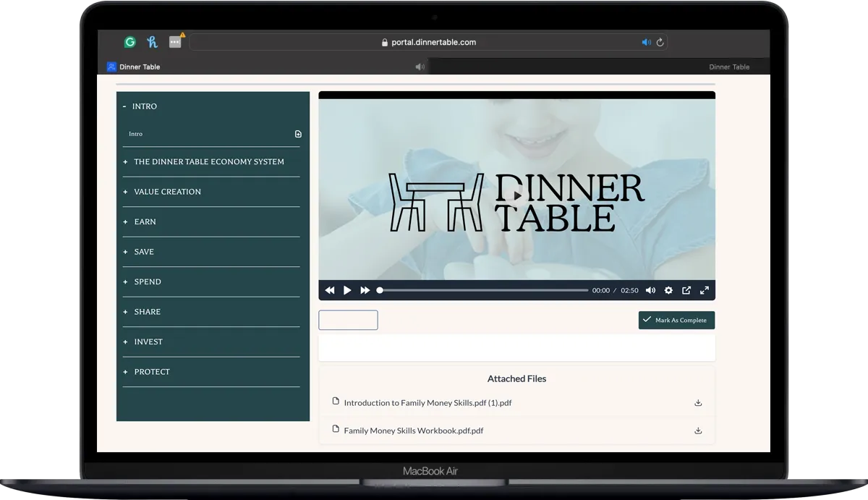Click the address bar lock icon
The width and height of the screenshot is (868, 500).
click(385, 43)
